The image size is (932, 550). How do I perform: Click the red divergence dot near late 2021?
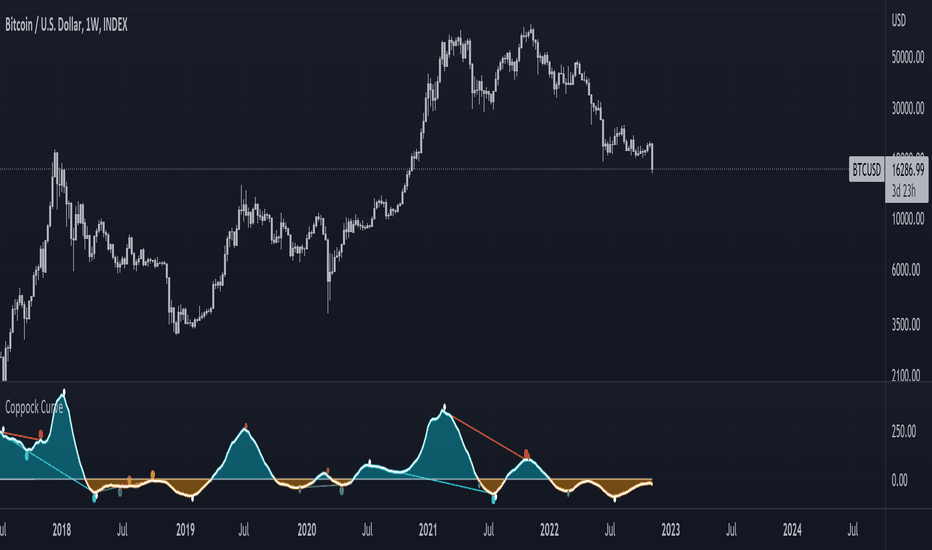(527, 455)
